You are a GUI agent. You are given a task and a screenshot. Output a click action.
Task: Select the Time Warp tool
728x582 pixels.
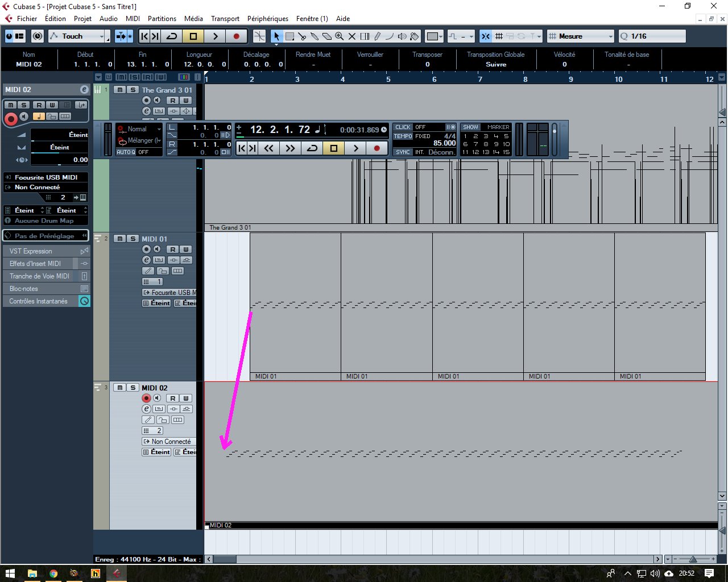365,36
